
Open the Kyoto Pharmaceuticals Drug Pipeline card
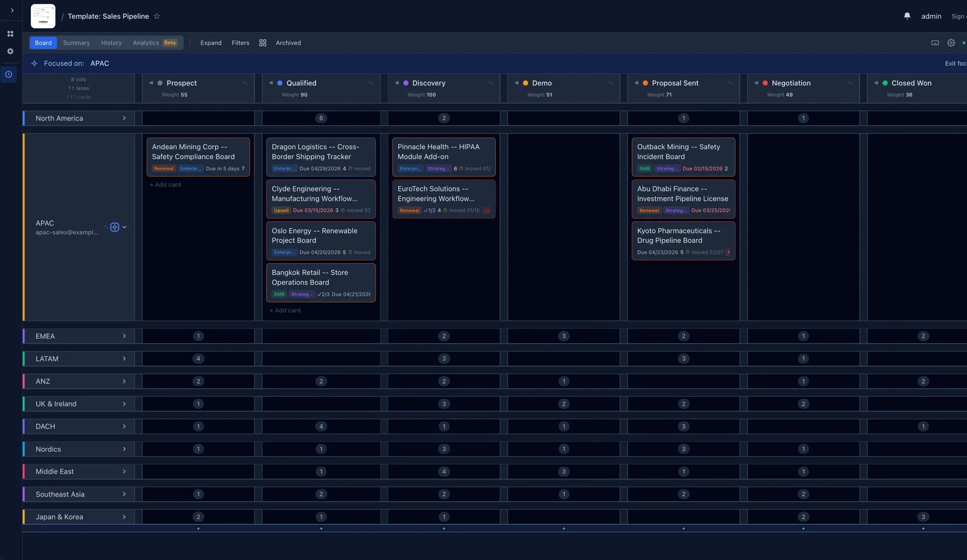click(683, 240)
